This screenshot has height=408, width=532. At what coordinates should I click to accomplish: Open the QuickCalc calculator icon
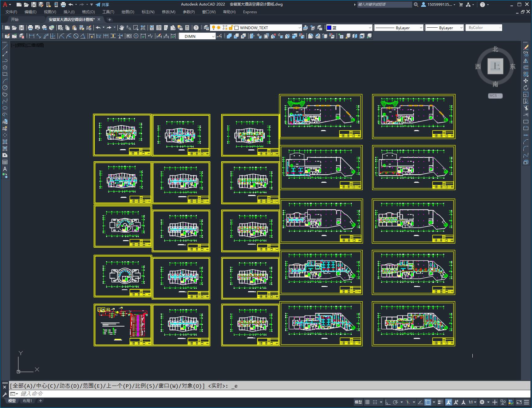(x=187, y=28)
